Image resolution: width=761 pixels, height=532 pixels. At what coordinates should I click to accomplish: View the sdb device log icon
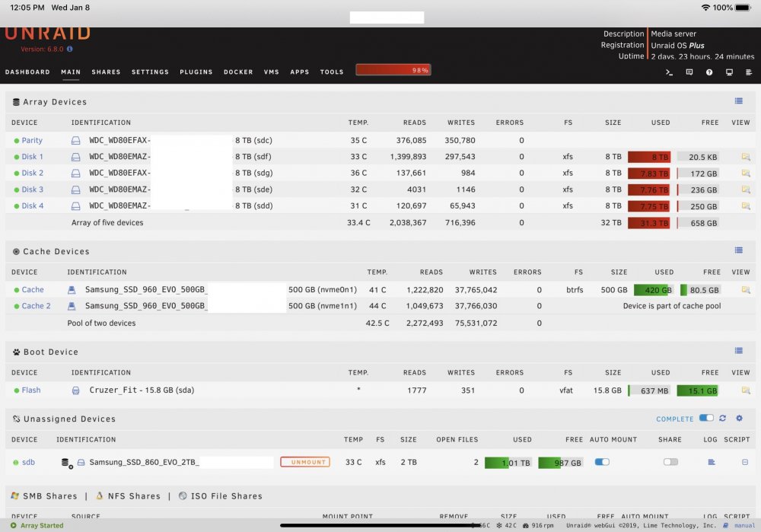click(712, 462)
